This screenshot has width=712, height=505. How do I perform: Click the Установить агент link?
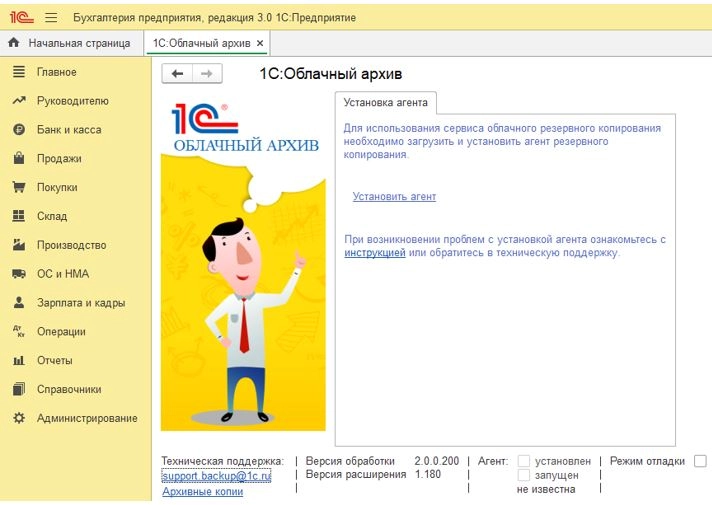(394, 197)
